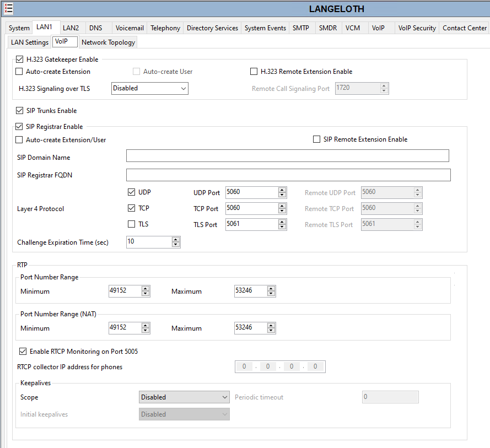Open the Contact Center tab

click(x=465, y=28)
